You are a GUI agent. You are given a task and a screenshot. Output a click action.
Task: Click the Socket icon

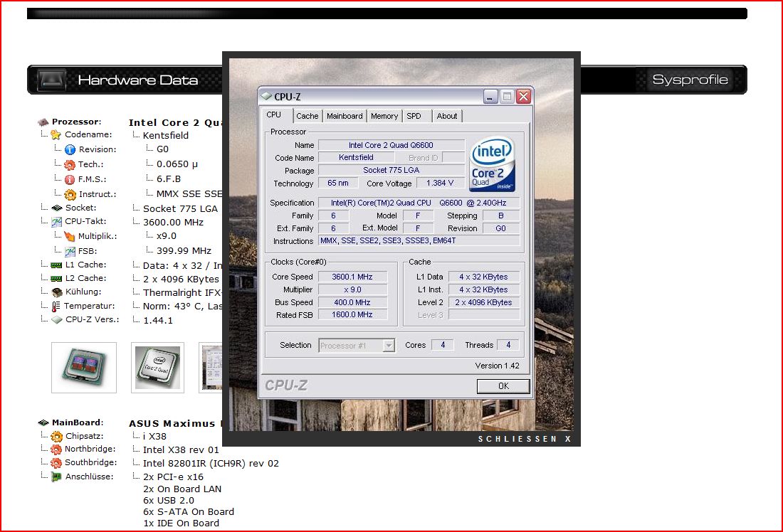click(57, 208)
